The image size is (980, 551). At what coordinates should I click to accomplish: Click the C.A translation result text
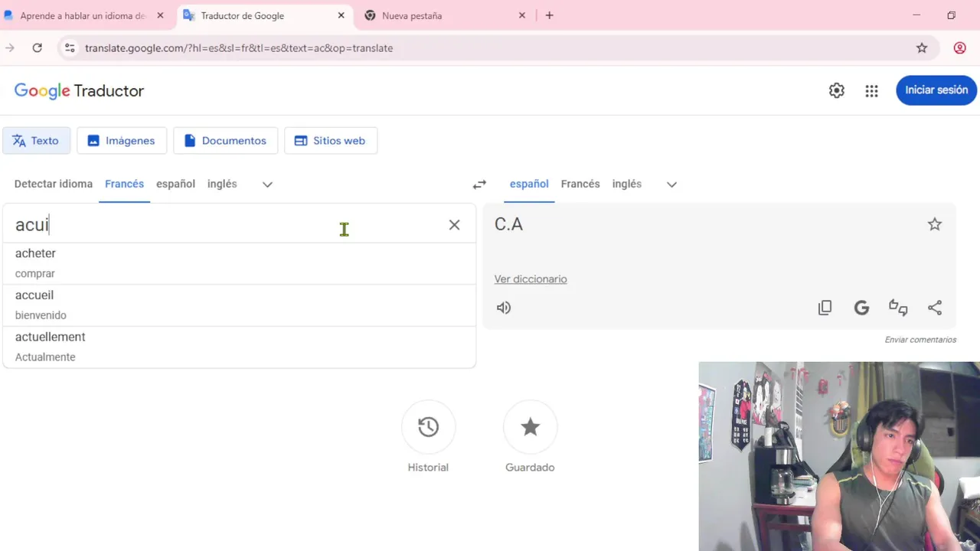pos(509,224)
